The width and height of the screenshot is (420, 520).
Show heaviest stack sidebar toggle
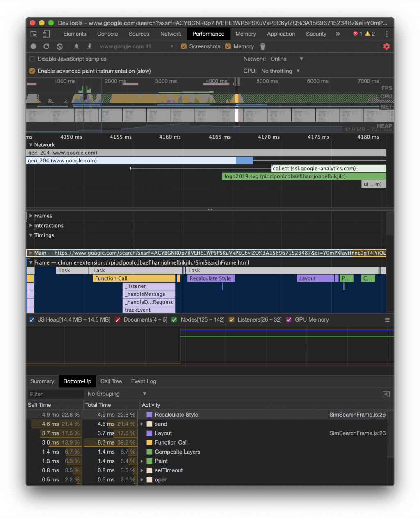point(386,394)
